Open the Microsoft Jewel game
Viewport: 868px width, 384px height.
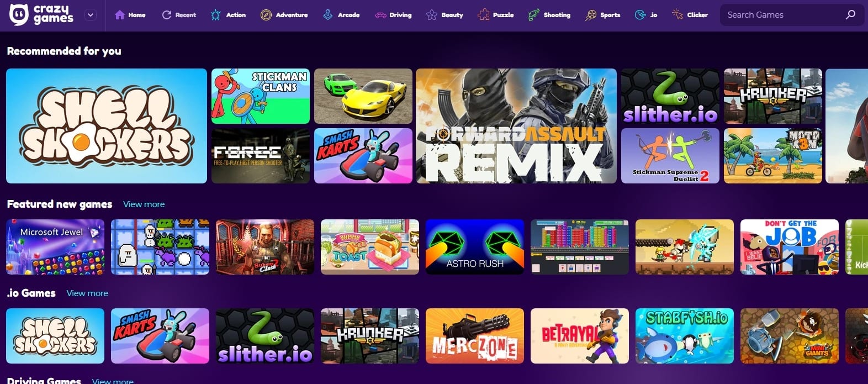click(x=55, y=247)
